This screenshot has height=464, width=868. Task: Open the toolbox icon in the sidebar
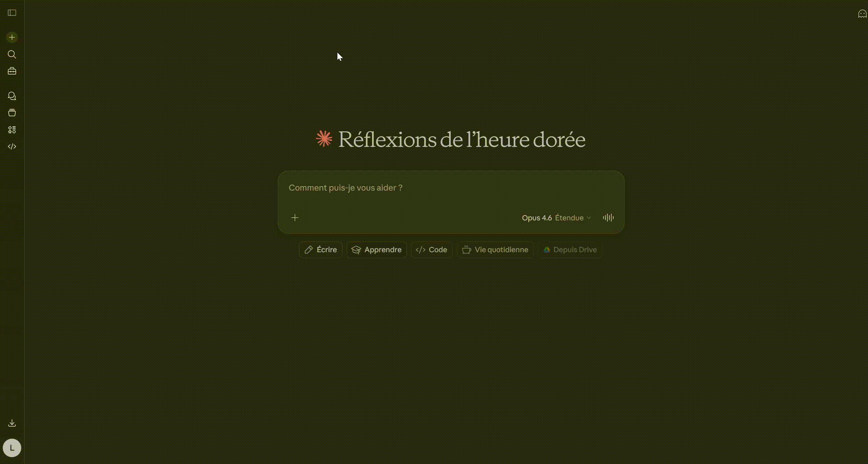(12, 71)
